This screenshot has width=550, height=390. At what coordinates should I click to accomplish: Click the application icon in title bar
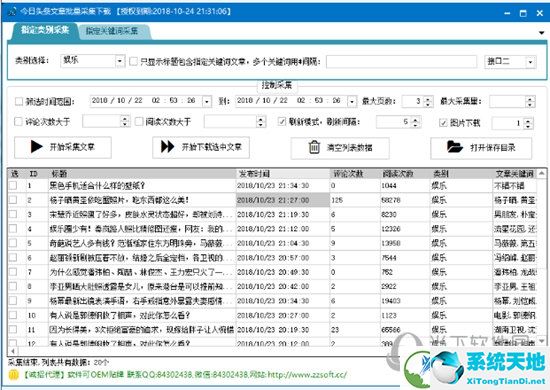12,11
